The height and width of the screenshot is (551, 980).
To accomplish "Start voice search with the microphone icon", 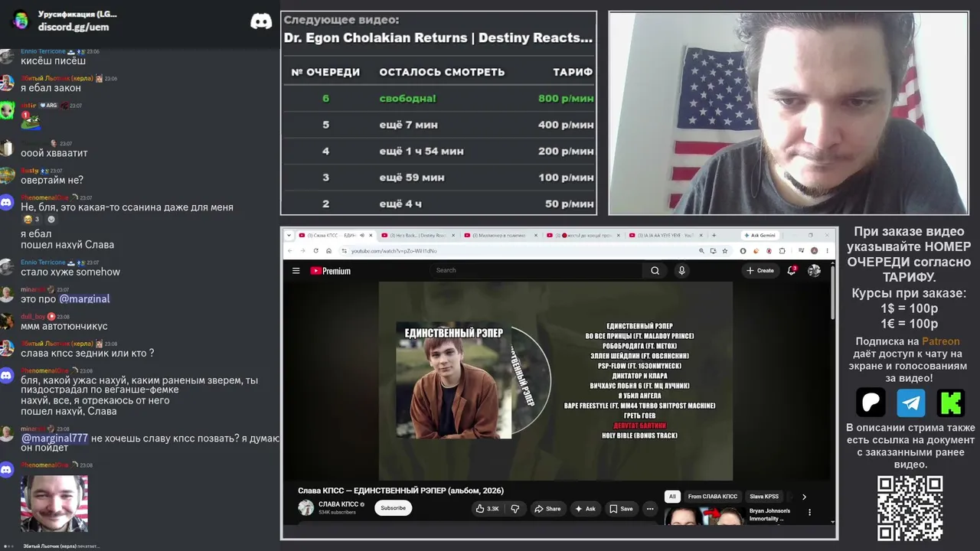I will [x=681, y=270].
